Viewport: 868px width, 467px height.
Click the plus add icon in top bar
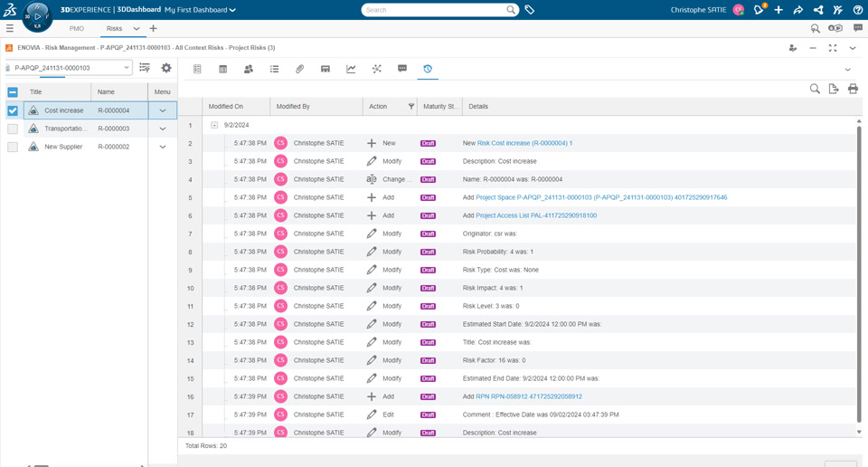(778, 10)
